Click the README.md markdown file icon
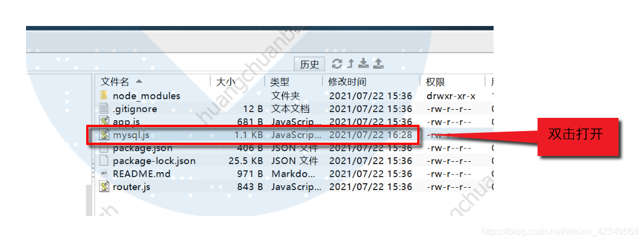Image resolution: width=644 pixels, height=242 pixels. [x=104, y=174]
